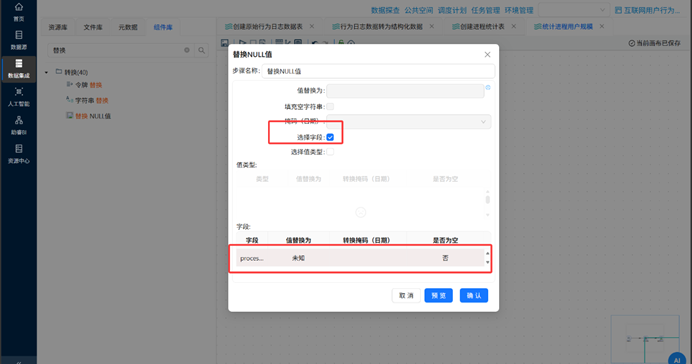Open the 掩码（日期）dropdown
Viewport: 692px width, 364px height.
[409, 121]
